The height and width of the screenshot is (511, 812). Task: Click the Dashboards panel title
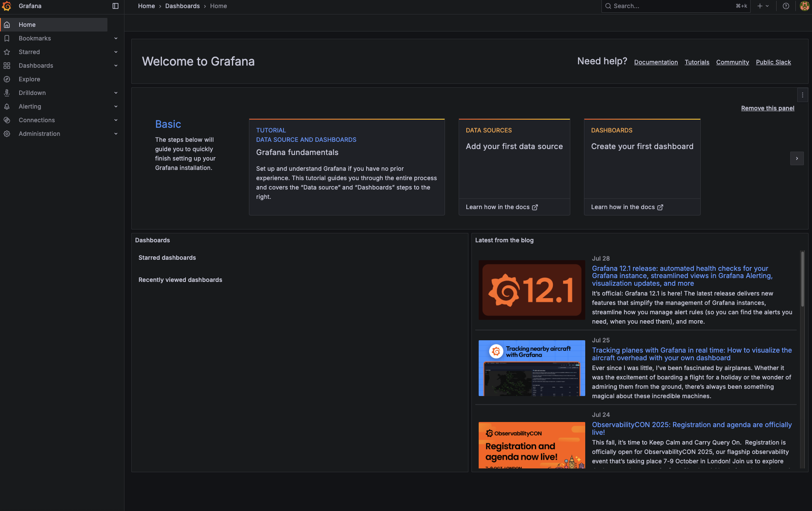point(153,240)
